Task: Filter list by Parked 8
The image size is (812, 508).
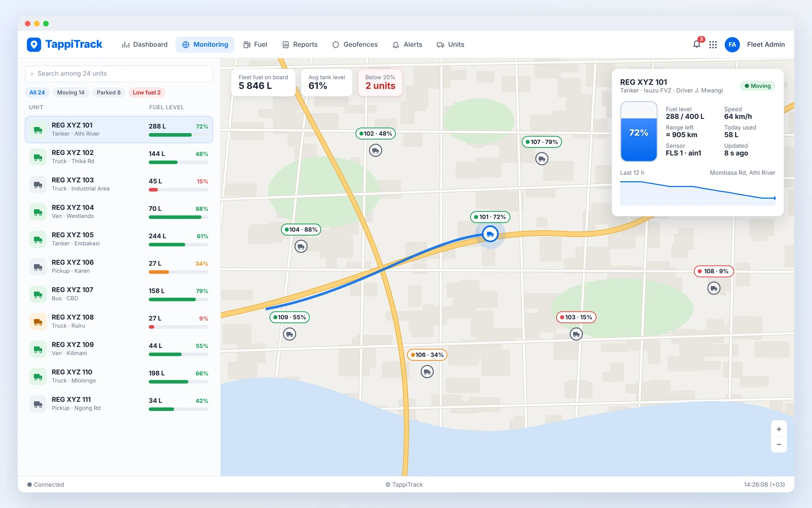Action: point(109,92)
